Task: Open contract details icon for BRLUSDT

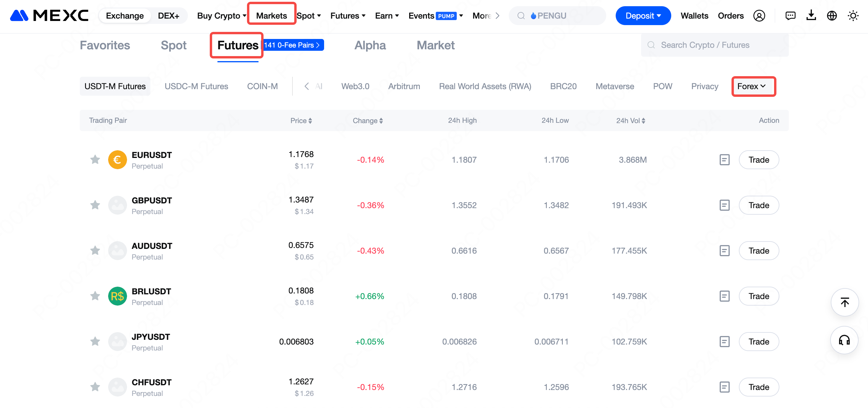Action: coord(724,296)
